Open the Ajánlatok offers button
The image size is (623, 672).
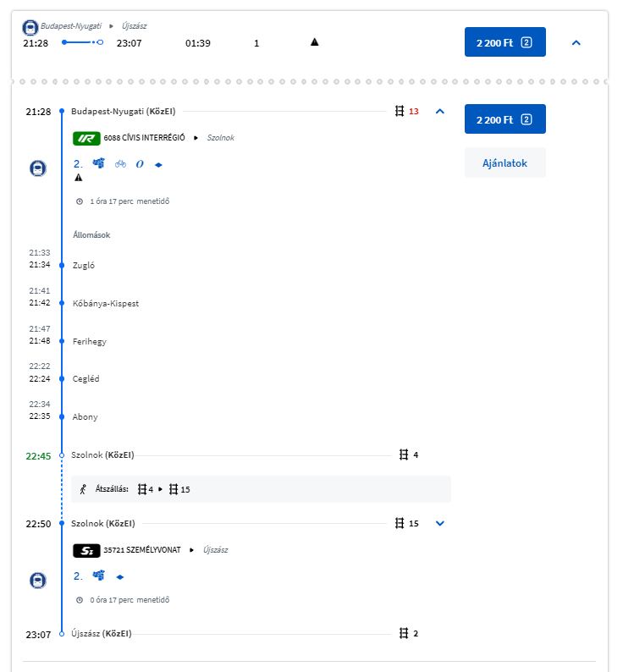[505, 162]
